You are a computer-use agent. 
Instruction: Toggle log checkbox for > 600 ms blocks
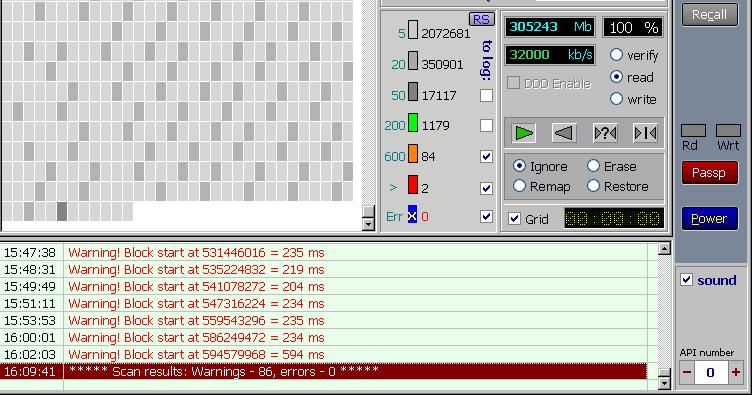[486, 188]
